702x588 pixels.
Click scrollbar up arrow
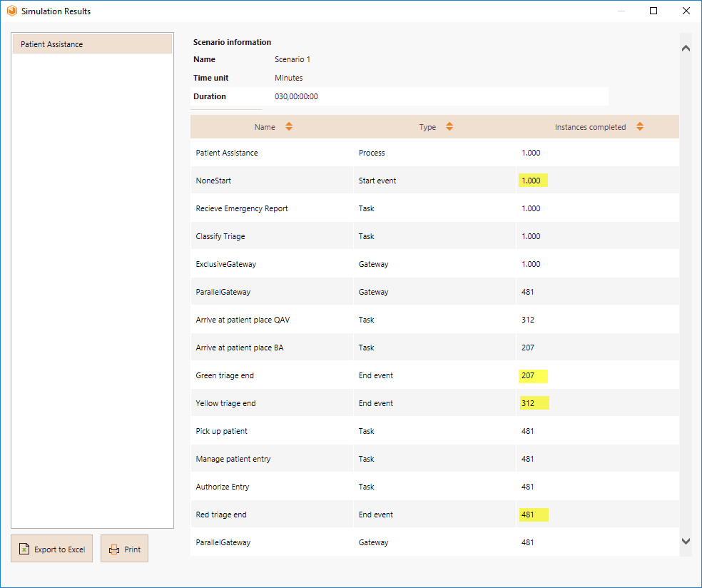[x=686, y=48]
